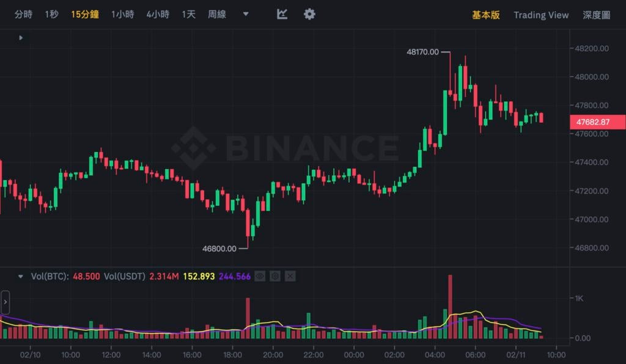Select the 15分鐘 interval

tap(84, 14)
